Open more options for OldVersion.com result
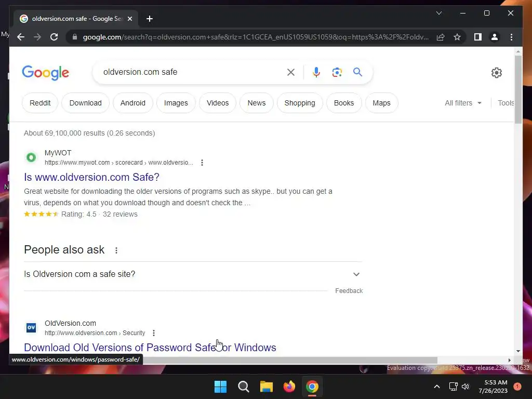The height and width of the screenshot is (399, 532). pyautogui.click(x=154, y=333)
